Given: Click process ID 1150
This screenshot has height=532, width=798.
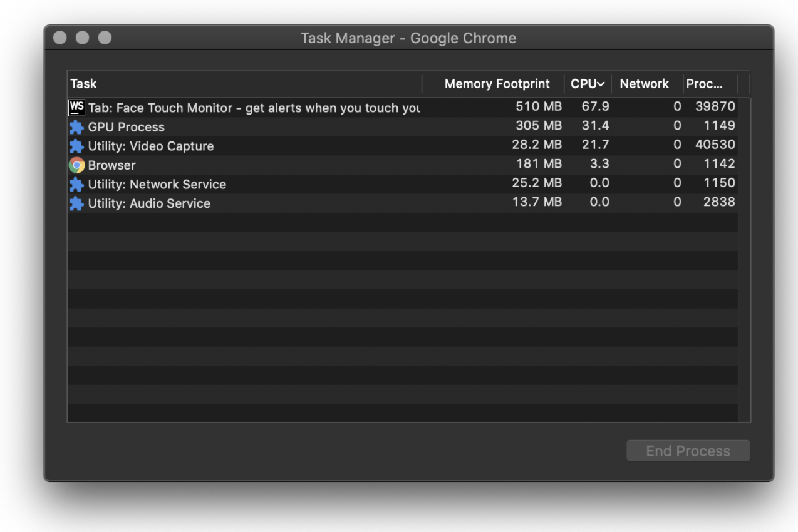Looking at the screenshot, I should click(x=719, y=183).
